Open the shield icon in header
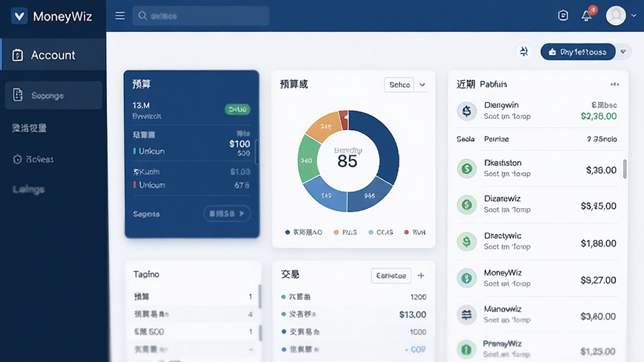The image size is (644, 362). [563, 16]
